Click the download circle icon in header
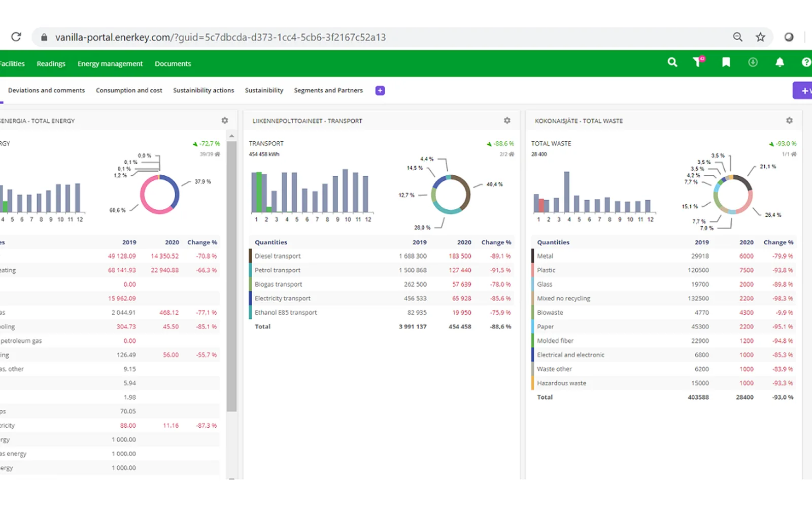The width and height of the screenshot is (812, 508). [x=753, y=62]
